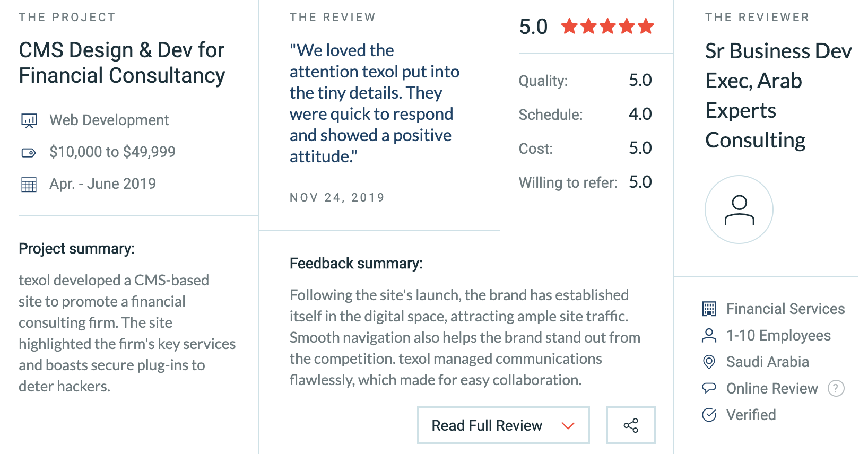Click the Online Review speech bubble icon

709,388
